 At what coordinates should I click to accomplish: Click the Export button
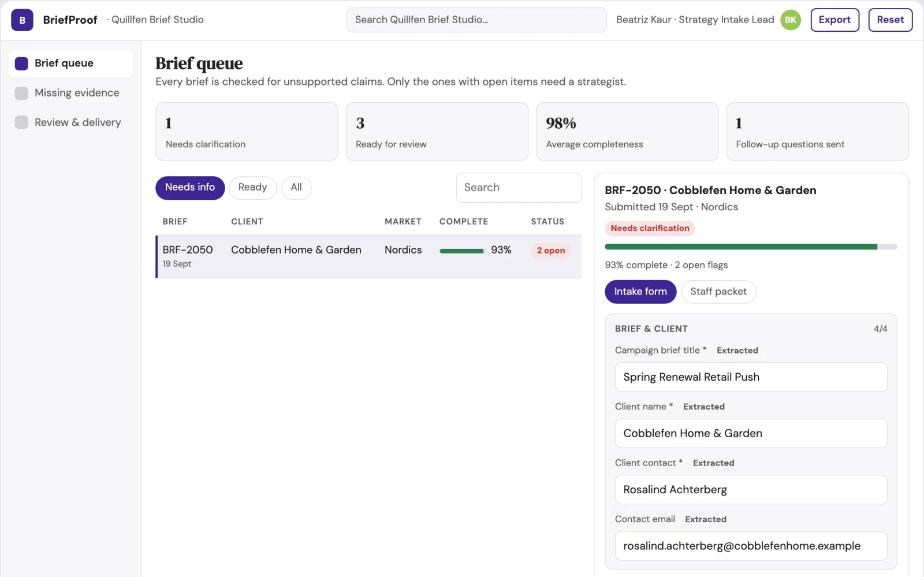(834, 20)
